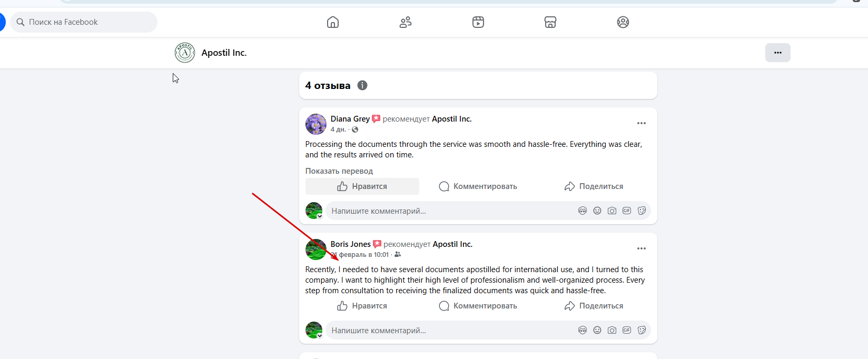This screenshot has height=359, width=868.
Task: Click the февраль в 10:01 timestamp
Action: point(360,255)
